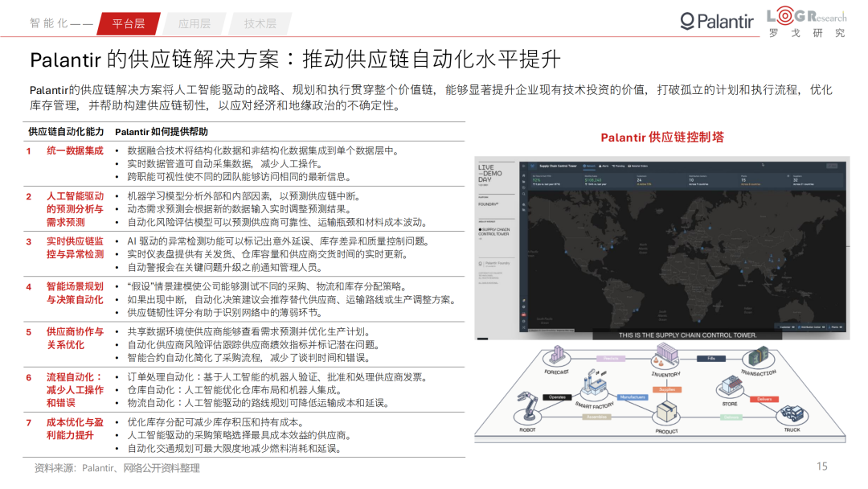868x489 pixels.
Task: Click the page number 15
Action: (822, 466)
